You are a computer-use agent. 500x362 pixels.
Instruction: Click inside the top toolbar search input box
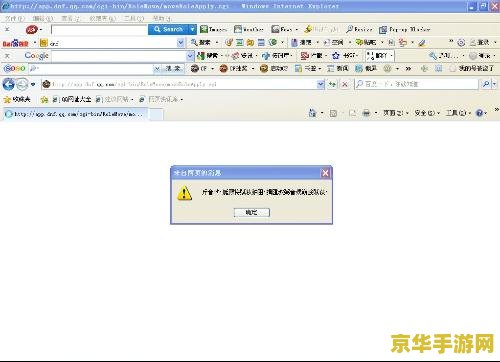pos(99,30)
